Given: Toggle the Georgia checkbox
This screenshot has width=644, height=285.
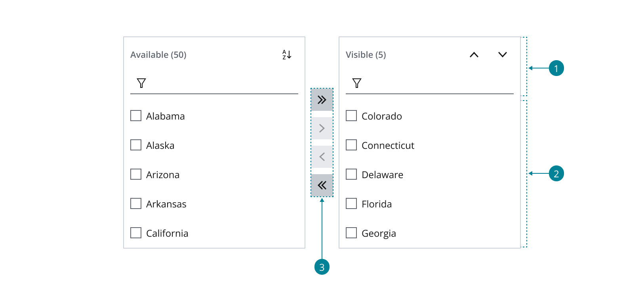Looking at the screenshot, I should pos(351,233).
